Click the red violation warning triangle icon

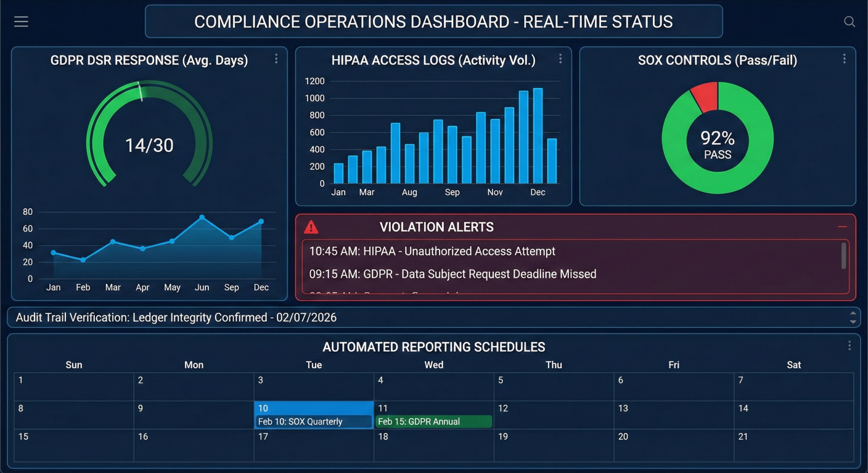[x=311, y=227]
